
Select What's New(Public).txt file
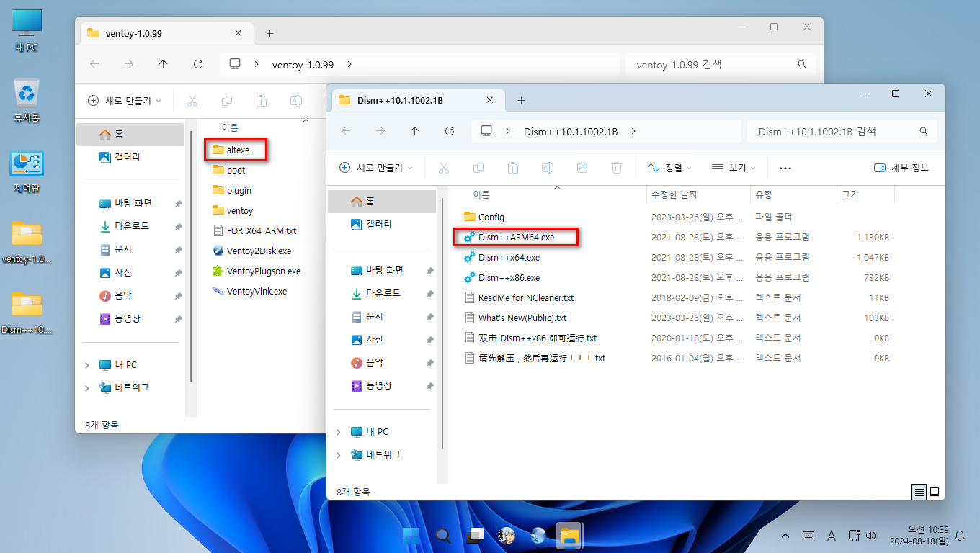coord(515,318)
